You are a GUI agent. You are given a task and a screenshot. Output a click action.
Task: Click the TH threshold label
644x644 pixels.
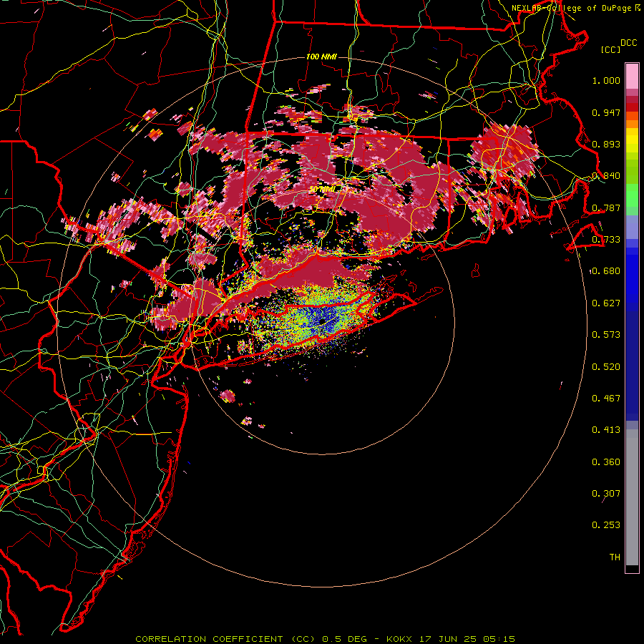point(615,557)
